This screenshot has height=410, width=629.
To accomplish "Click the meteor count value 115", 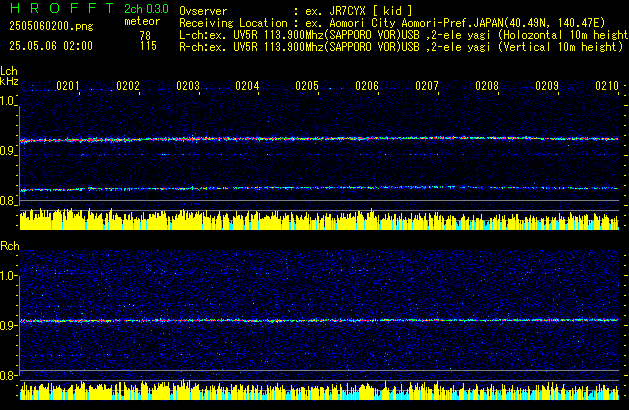I will click(x=148, y=46).
